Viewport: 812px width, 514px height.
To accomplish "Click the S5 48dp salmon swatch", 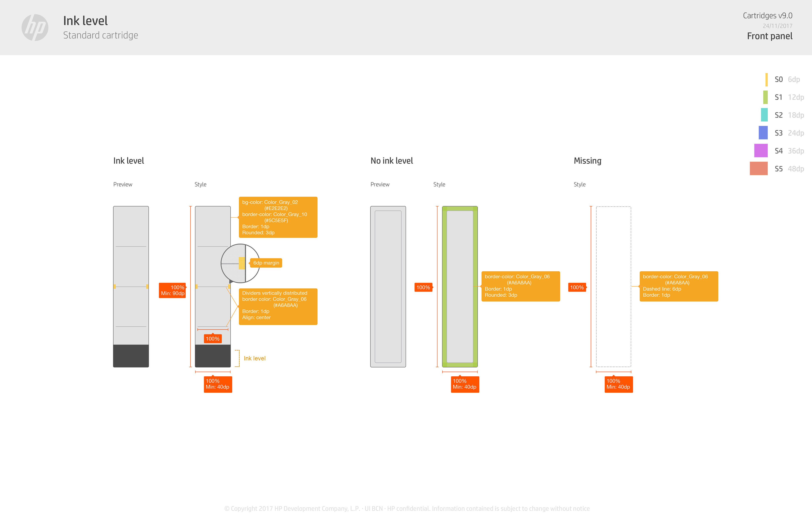I will pos(758,169).
